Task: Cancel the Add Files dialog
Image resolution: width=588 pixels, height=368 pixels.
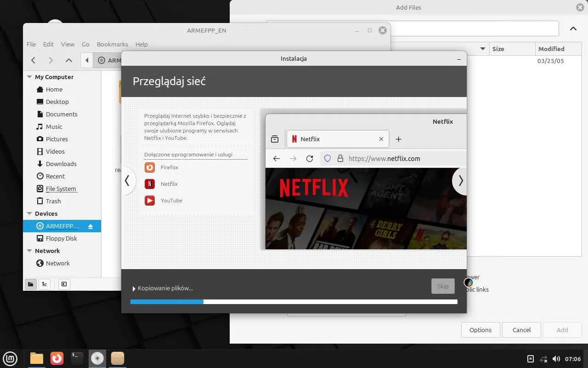Action: (521, 330)
